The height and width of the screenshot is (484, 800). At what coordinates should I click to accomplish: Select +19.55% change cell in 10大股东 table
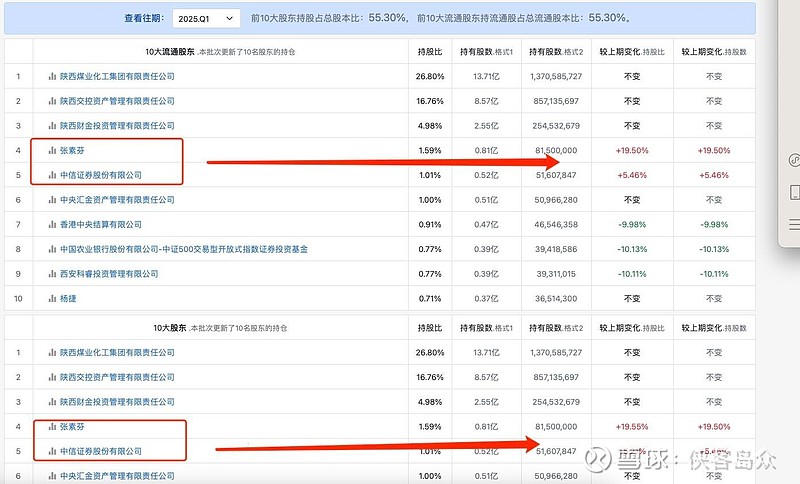(x=632, y=426)
